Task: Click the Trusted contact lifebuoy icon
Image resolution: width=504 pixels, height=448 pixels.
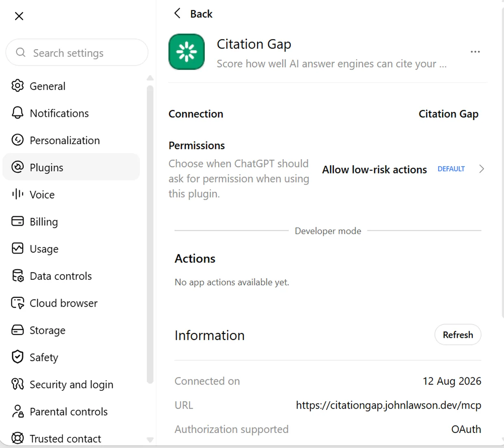Action: [x=17, y=438]
